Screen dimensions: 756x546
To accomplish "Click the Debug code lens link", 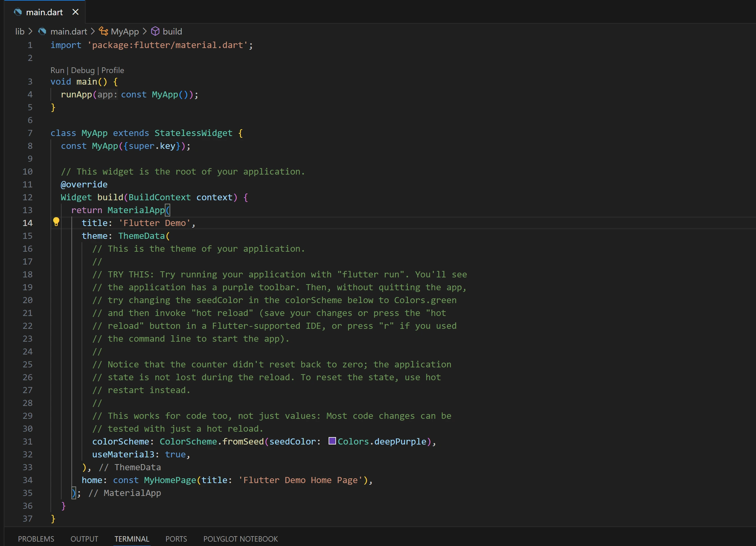I will [x=83, y=70].
